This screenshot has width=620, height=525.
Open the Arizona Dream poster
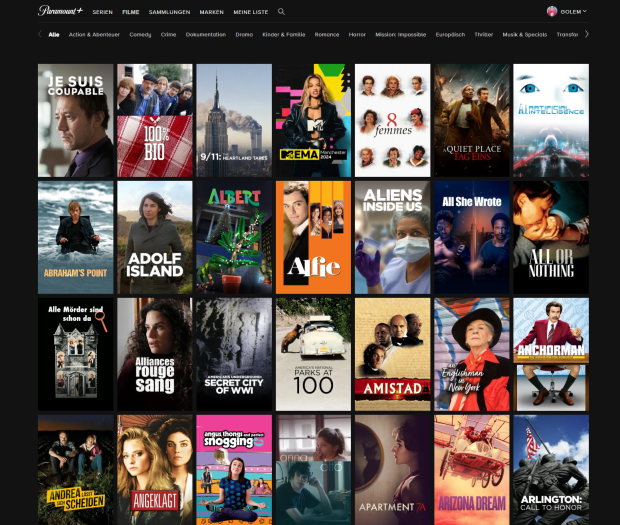[x=472, y=470]
